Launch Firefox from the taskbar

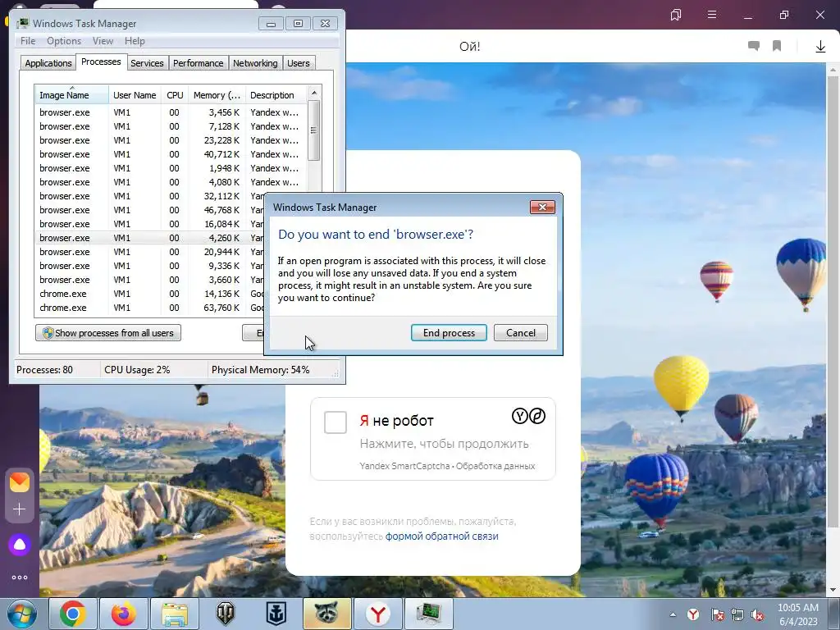[x=124, y=614]
